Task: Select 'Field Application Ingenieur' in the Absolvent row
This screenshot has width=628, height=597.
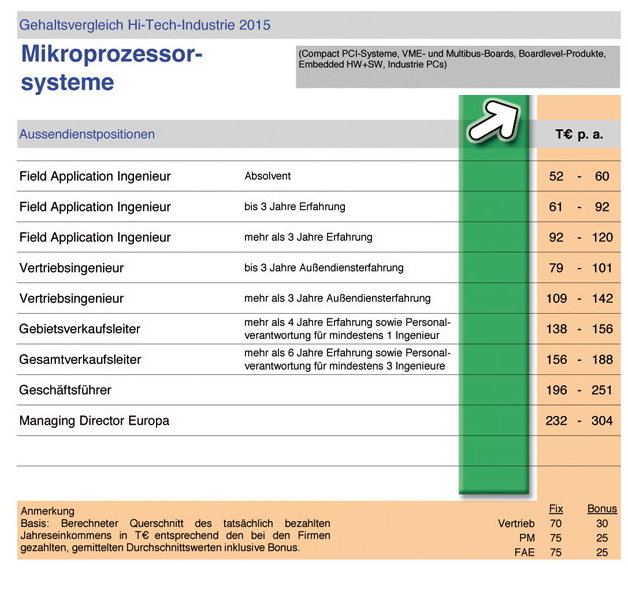Action: click(95, 176)
